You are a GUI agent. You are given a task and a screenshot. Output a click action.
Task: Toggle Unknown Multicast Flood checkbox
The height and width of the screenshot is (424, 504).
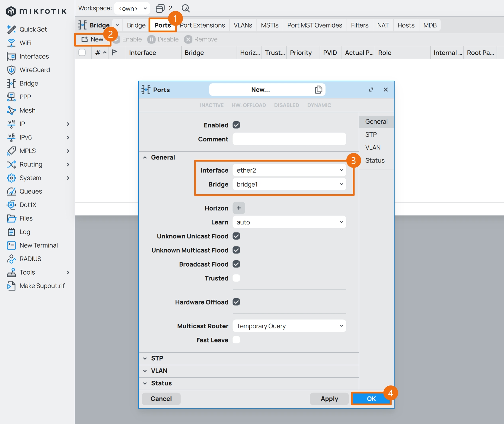click(236, 250)
